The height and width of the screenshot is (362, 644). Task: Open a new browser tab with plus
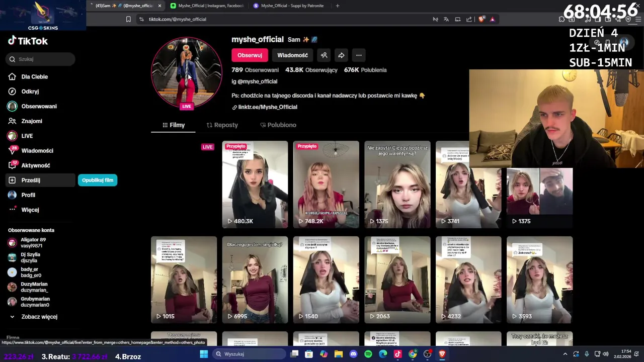(338, 6)
